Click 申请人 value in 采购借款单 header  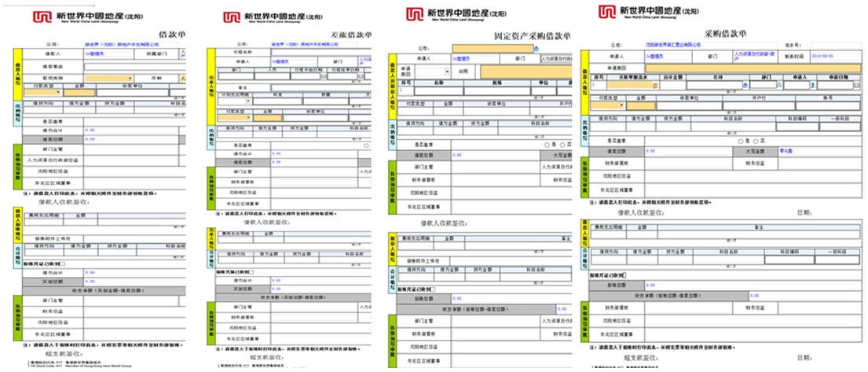pos(654,57)
